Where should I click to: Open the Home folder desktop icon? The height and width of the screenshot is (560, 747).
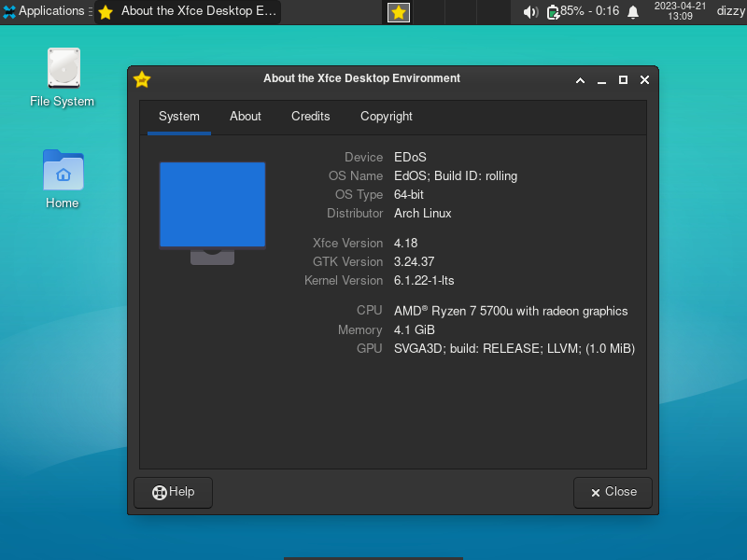tap(63, 179)
